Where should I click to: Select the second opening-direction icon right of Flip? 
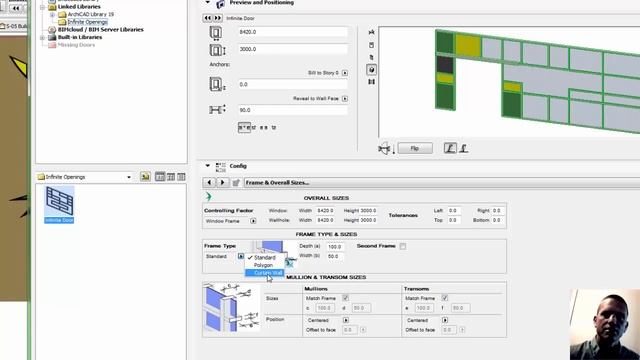(464, 148)
